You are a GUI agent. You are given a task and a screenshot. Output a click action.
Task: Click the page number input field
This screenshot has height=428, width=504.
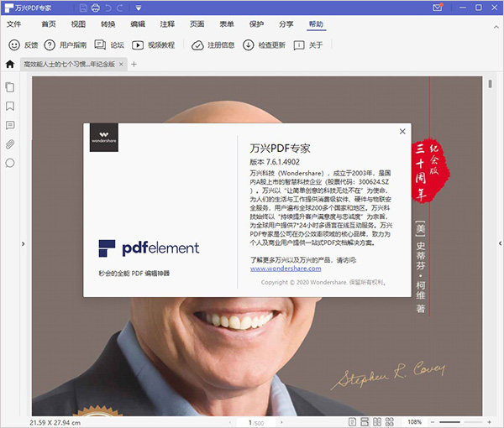tap(256, 422)
